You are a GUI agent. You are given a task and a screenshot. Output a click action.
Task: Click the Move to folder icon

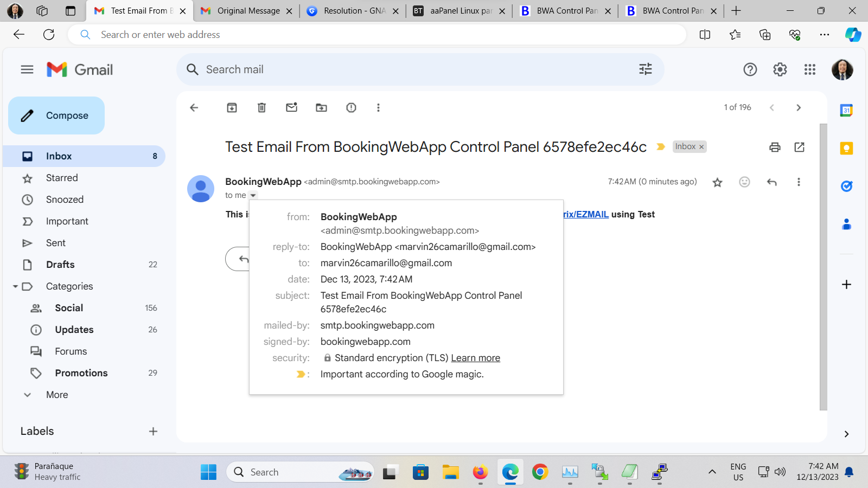321,108
